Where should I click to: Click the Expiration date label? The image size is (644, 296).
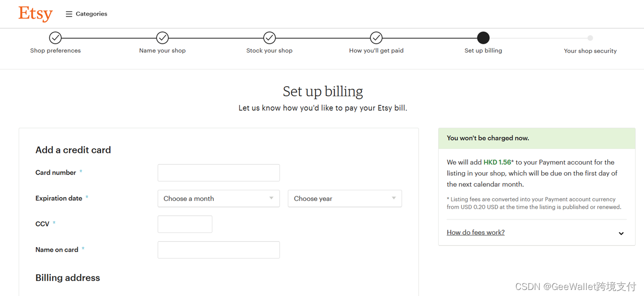(59, 198)
